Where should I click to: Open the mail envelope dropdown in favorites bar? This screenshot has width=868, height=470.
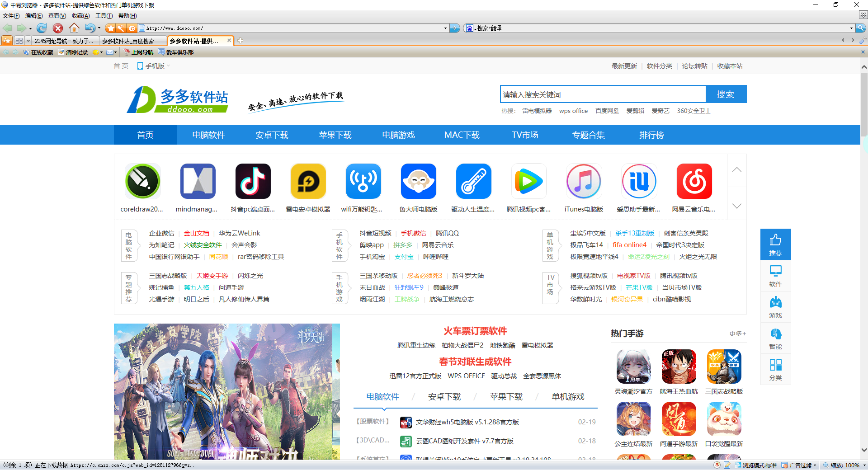112,52
